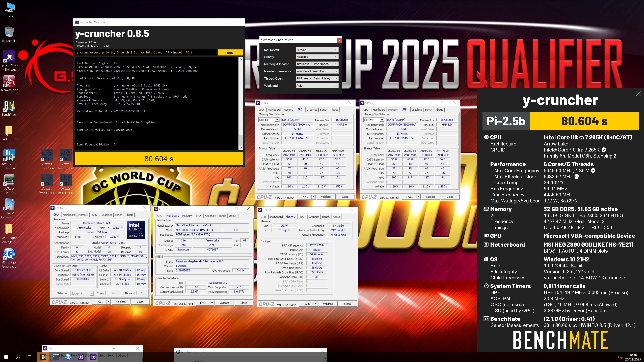This screenshot has width=644, height=362.
Task: Click DRAM Frequency value 4257.2 MHz
Action: coord(317,245)
